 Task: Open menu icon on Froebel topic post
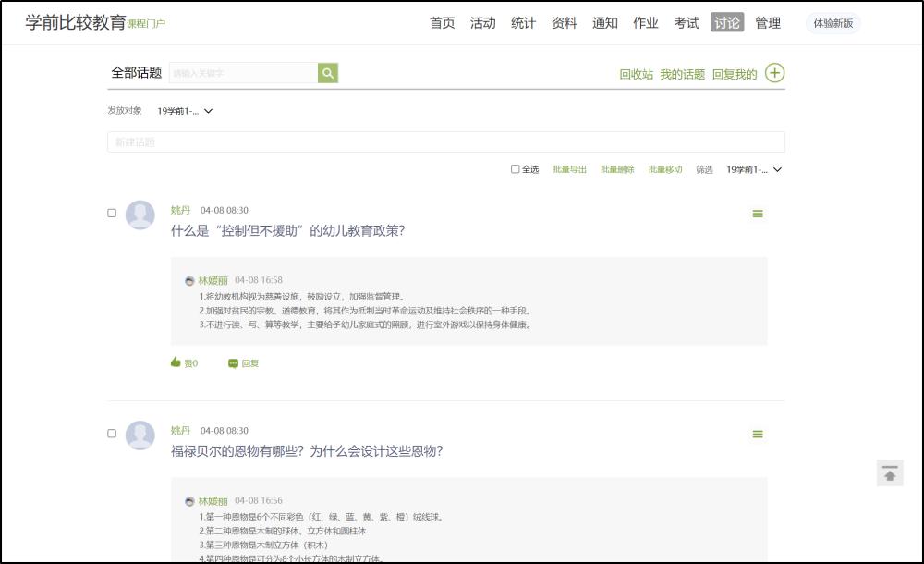tap(758, 435)
